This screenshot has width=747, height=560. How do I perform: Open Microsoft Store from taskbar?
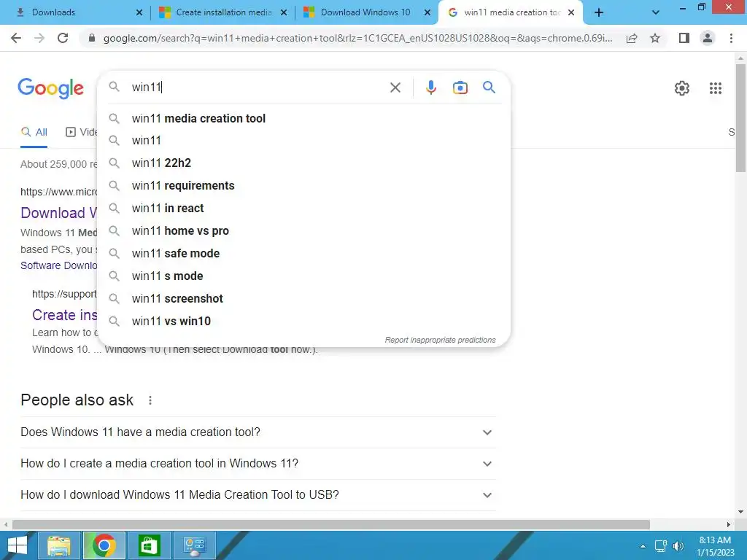pos(149,545)
